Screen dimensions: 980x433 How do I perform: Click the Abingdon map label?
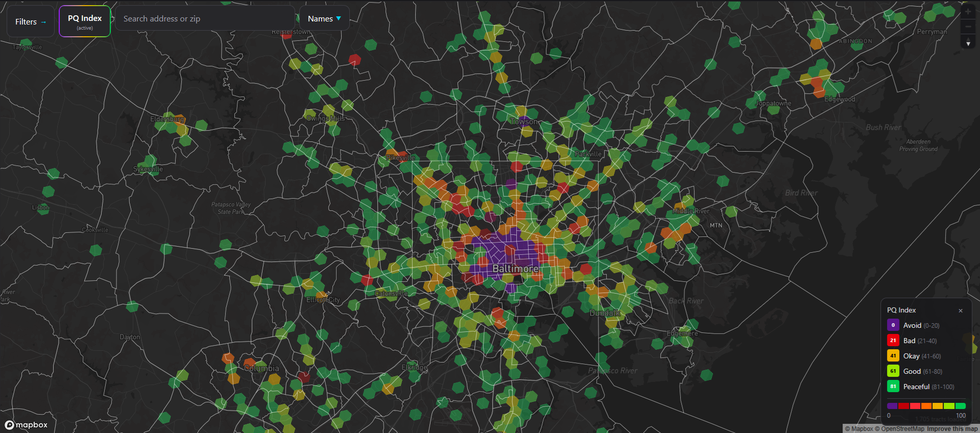[x=855, y=41]
